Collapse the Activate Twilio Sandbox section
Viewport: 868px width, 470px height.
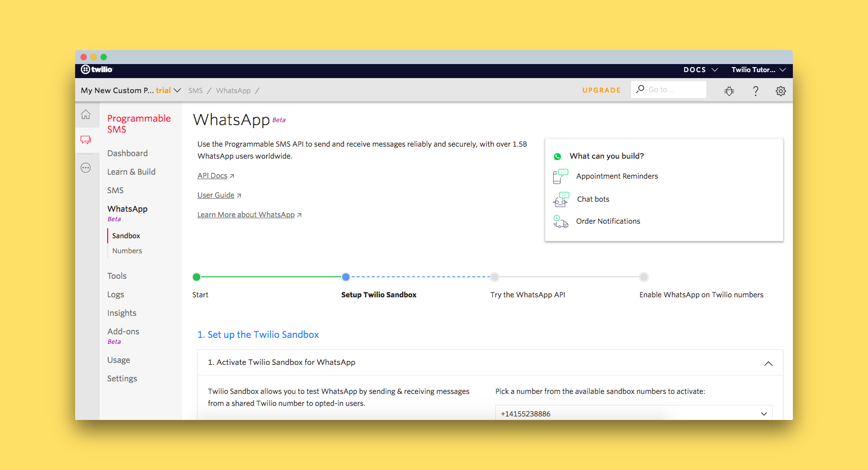point(768,363)
